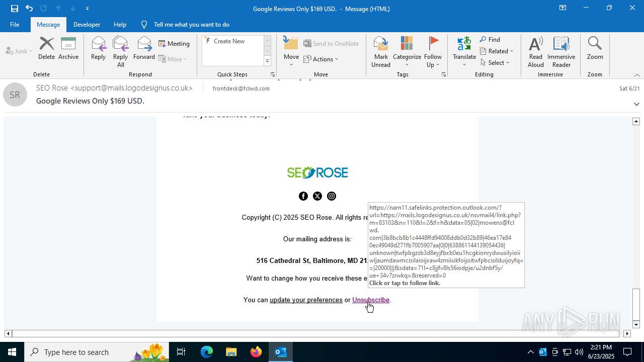Open the SEO Rose Facebook icon
The width and height of the screenshot is (644, 362).
303,196
